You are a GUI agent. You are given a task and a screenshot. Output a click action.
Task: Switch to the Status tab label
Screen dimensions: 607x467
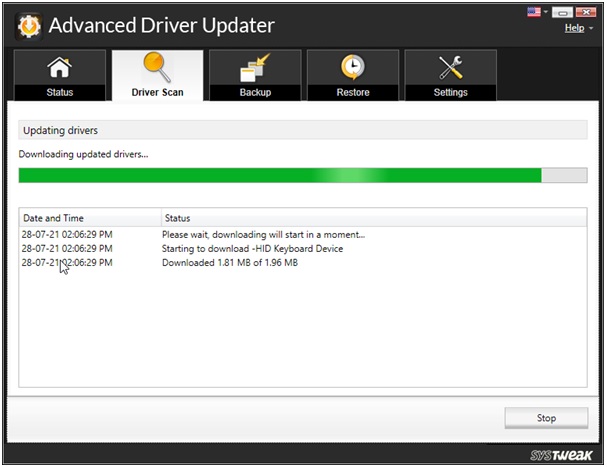coord(60,93)
